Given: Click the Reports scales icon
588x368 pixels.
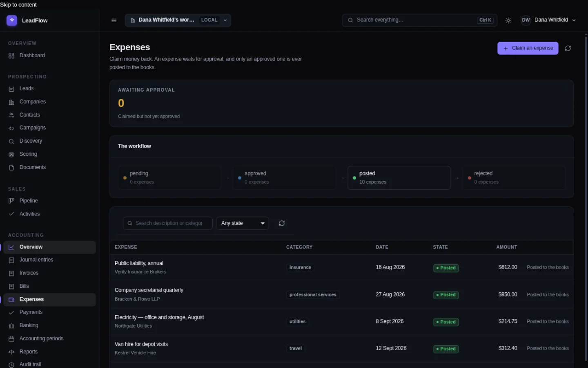Looking at the screenshot, I should [11, 352].
